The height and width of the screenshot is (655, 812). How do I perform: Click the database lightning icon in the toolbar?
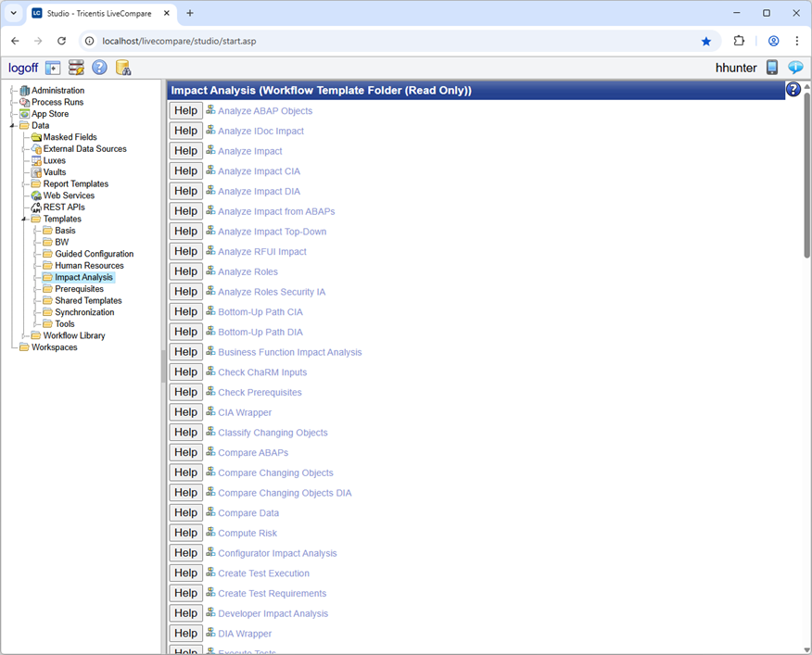tap(74, 68)
